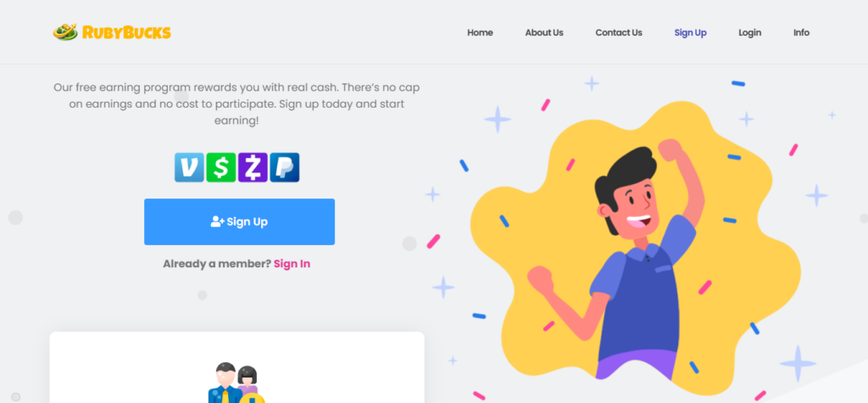This screenshot has height=403, width=868.
Task: Click the two-people referral icon in the card
Action: pyautogui.click(x=236, y=383)
